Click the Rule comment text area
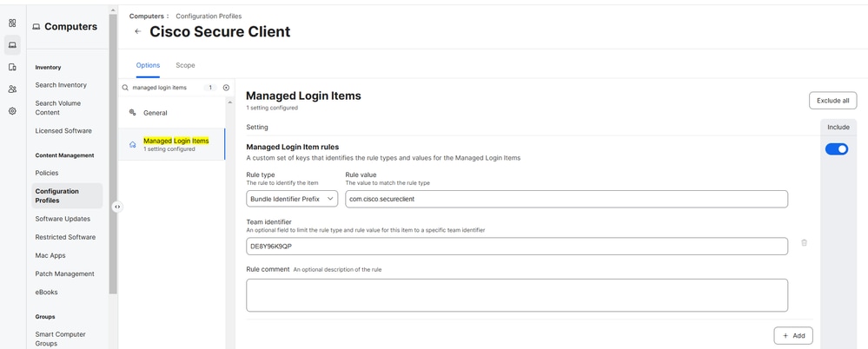The height and width of the screenshot is (349, 868). click(x=517, y=295)
